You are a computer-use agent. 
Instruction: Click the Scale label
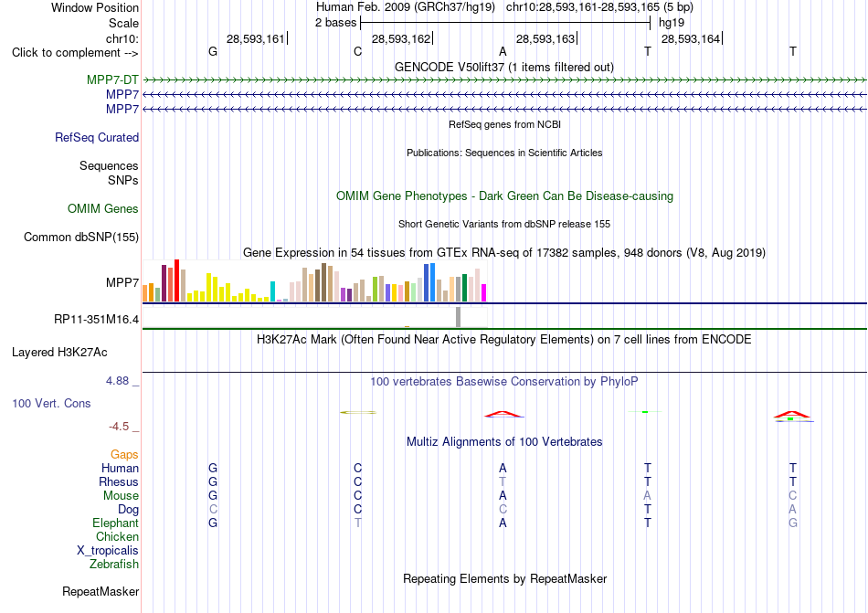(x=123, y=23)
